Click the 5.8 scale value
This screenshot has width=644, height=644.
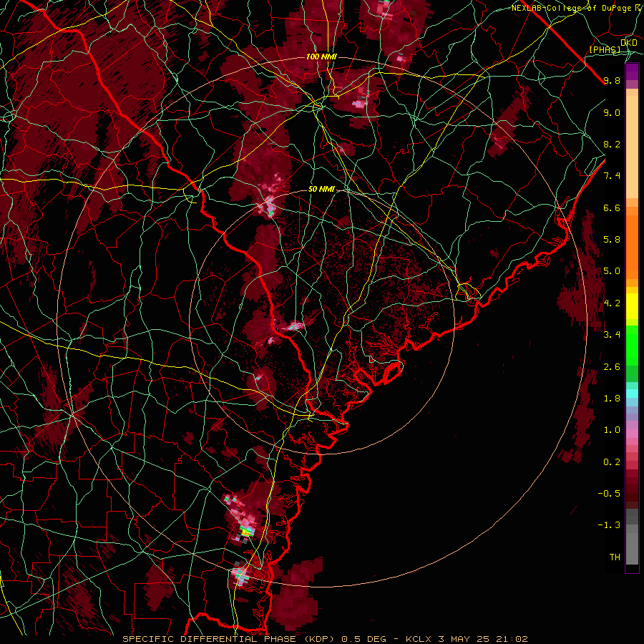click(612, 240)
